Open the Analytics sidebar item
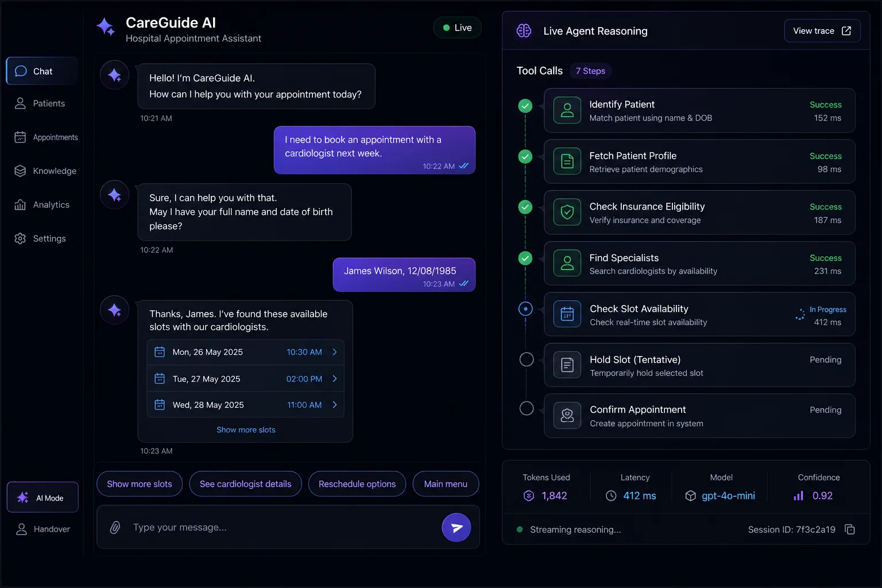The height and width of the screenshot is (588, 882). click(x=42, y=204)
